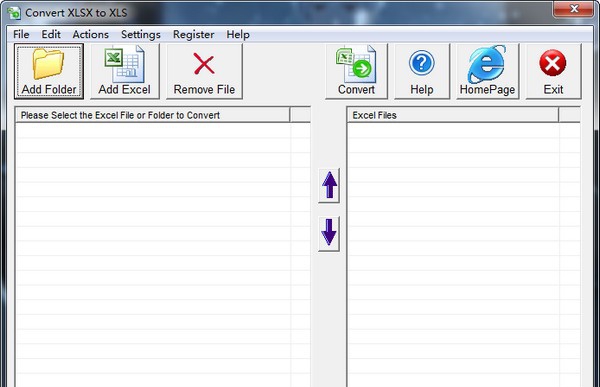This screenshot has height=387, width=600.
Task: Click the 'Excel Files' column header
Action: [453, 115]
